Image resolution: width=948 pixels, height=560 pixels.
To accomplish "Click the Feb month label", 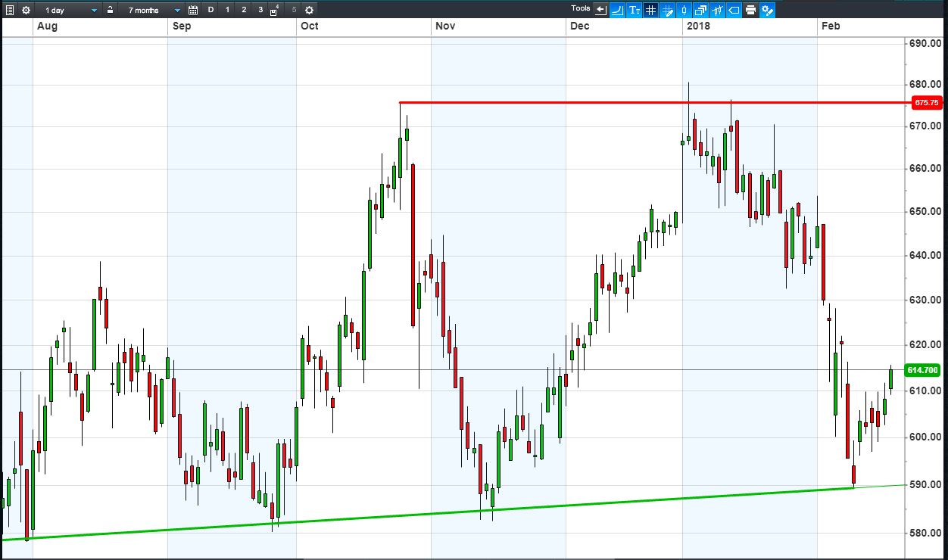I will click(x=831, y=26).
